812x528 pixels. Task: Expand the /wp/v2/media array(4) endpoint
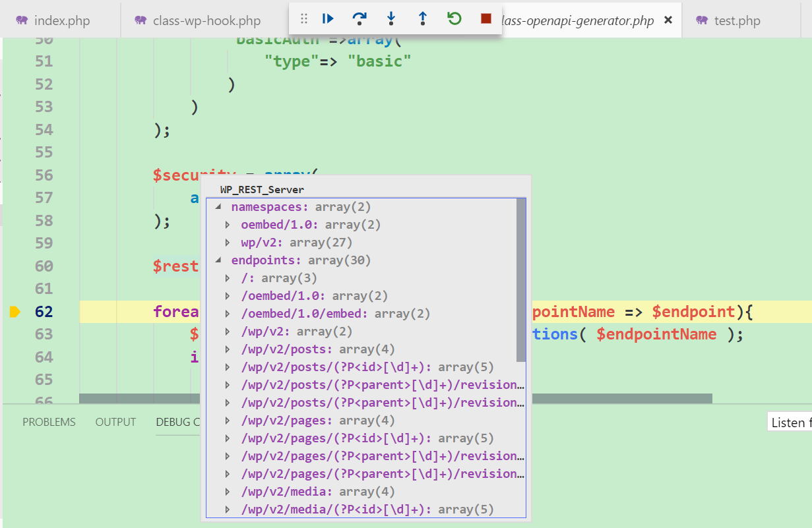228,492
